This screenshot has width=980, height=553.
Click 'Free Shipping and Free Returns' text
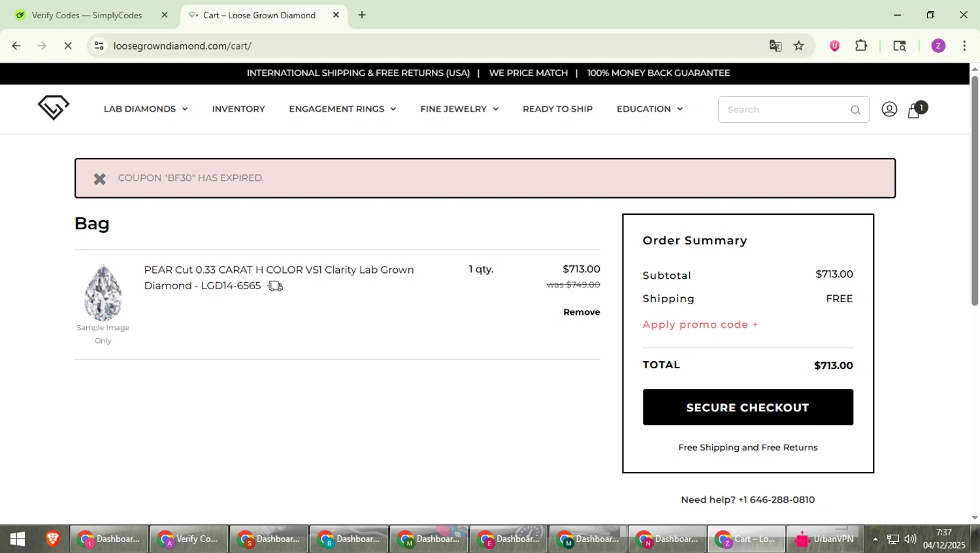click(x=747, y=447)
